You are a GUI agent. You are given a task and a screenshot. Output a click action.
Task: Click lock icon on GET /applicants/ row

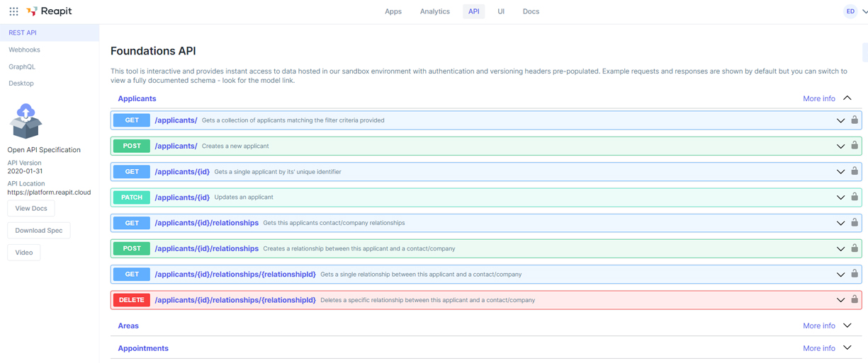click(855, 120)
